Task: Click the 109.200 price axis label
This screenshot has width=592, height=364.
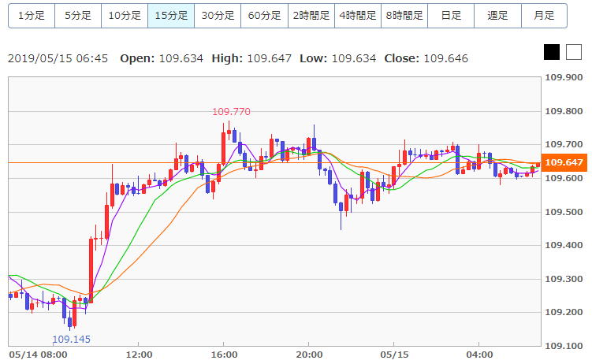Action: (564, 312)
